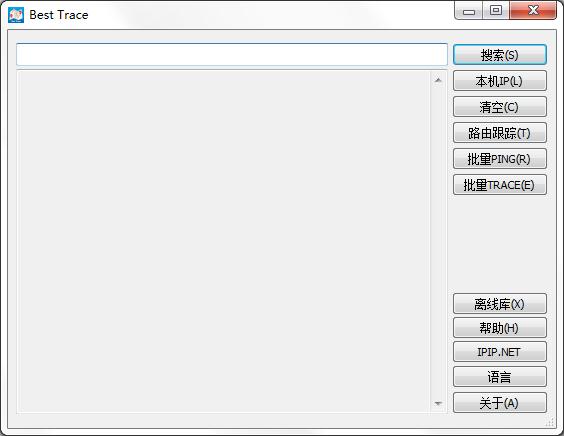Start route tracing with 路由跟踪(T)
This screenshot has height=436, width=564.
coord(500,133)
